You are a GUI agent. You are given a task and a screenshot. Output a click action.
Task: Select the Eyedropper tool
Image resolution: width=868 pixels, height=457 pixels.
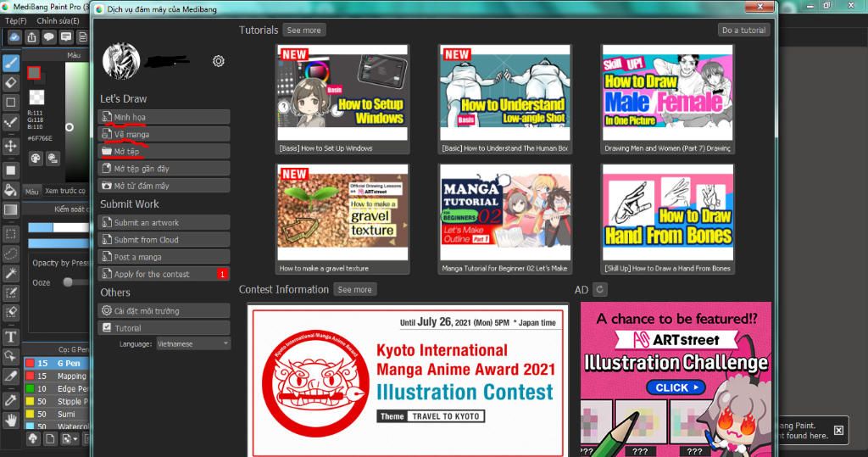(10, 400)
